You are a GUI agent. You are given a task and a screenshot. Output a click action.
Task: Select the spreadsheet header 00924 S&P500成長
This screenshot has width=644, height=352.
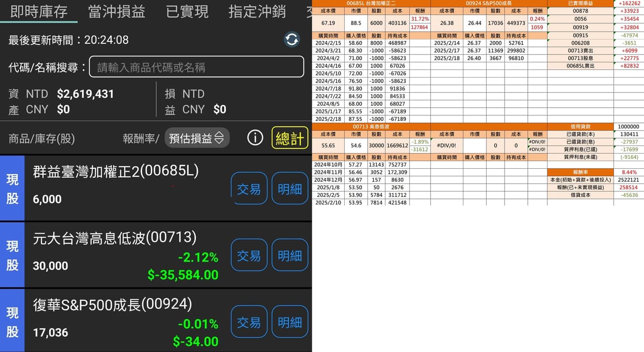489,4
